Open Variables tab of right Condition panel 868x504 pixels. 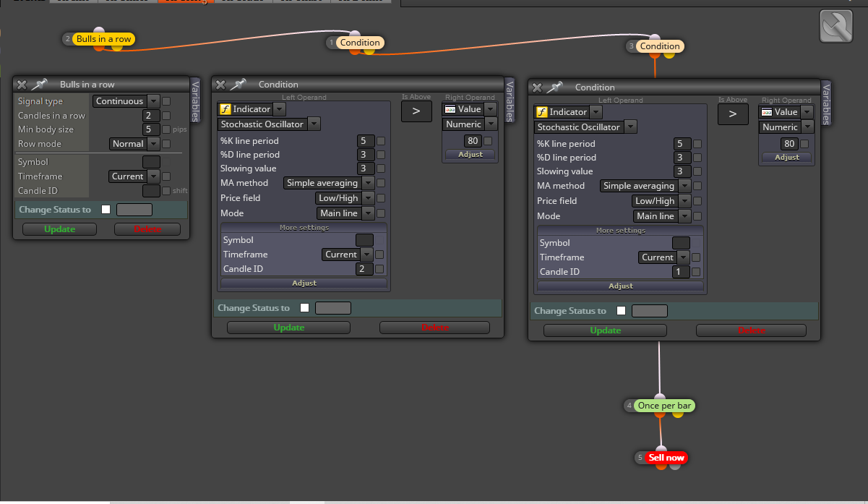826,103
